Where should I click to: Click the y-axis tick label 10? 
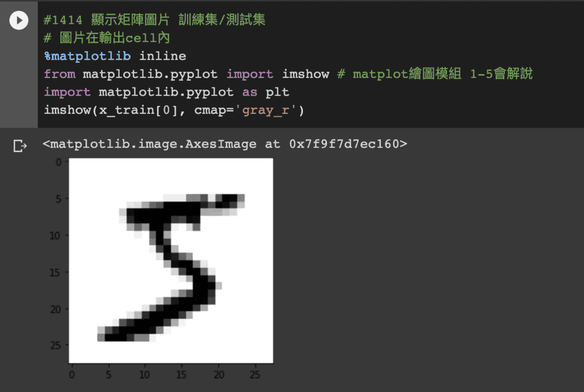[x=55, y=236]
